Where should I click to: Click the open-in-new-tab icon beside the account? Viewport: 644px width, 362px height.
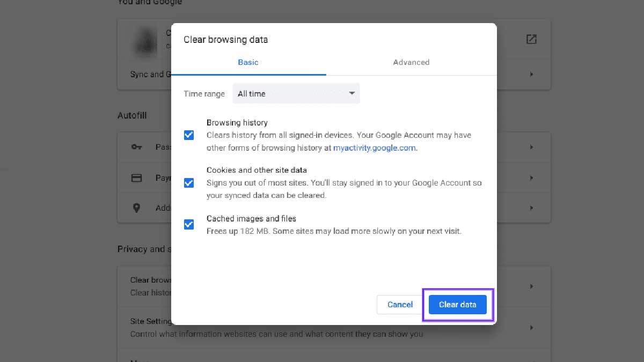531,39
